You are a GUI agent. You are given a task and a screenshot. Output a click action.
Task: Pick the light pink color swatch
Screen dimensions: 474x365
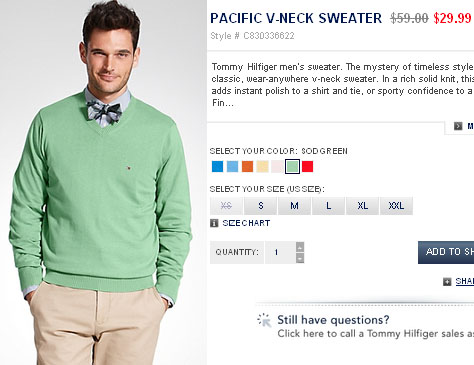[x=277, y=166]
